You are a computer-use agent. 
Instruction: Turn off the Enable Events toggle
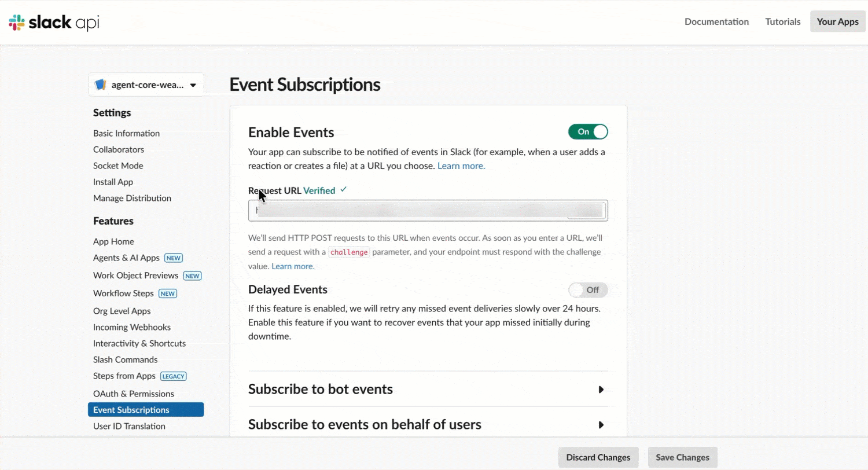pos(588,131)
